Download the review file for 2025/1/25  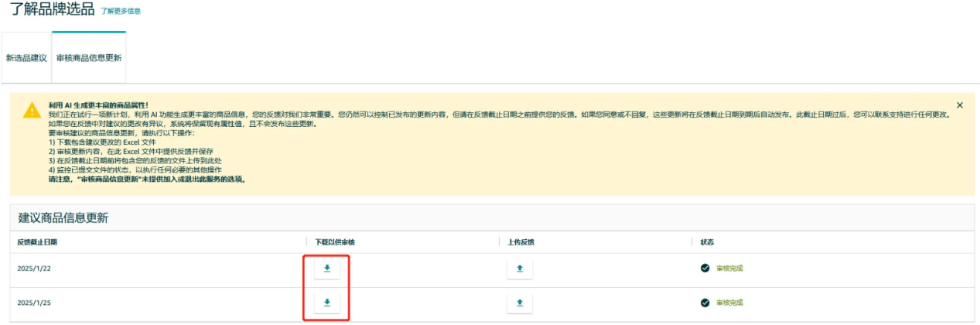pyautogui.click(x=326, y=303)
